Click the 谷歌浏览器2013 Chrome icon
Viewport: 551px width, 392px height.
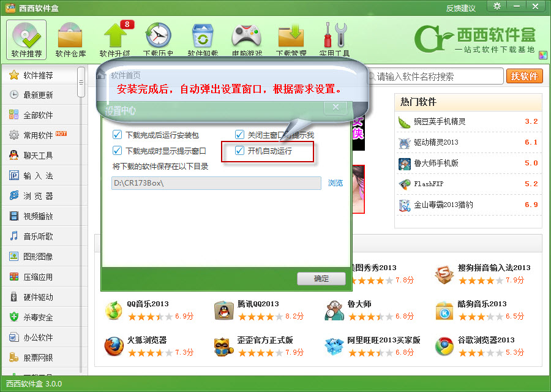444,347
